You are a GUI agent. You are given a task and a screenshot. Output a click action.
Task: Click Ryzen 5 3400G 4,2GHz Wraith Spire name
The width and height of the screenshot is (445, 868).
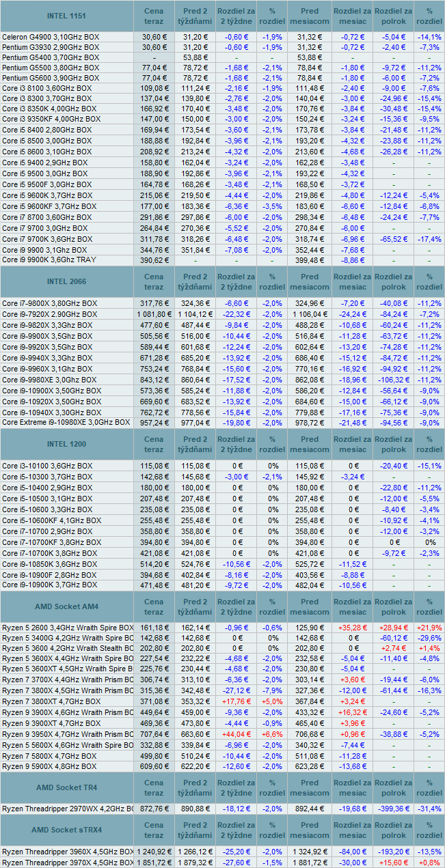[x=68, y=639]
